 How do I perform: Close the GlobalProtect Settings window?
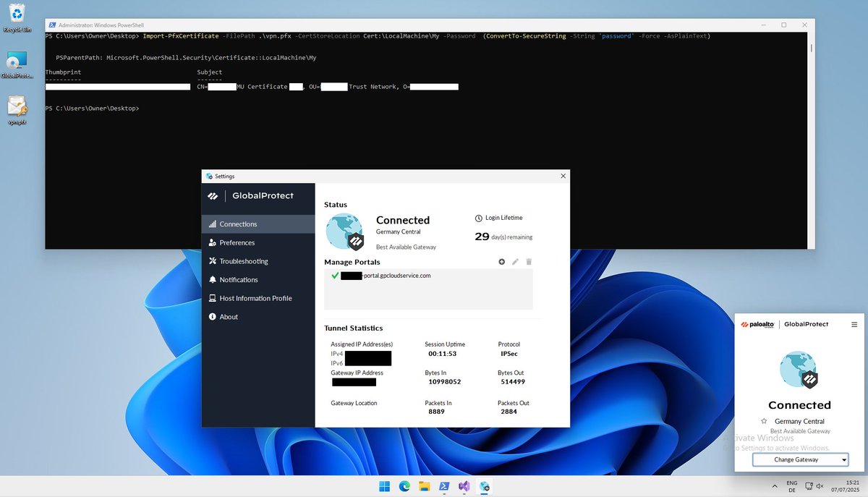coord(563,176)
